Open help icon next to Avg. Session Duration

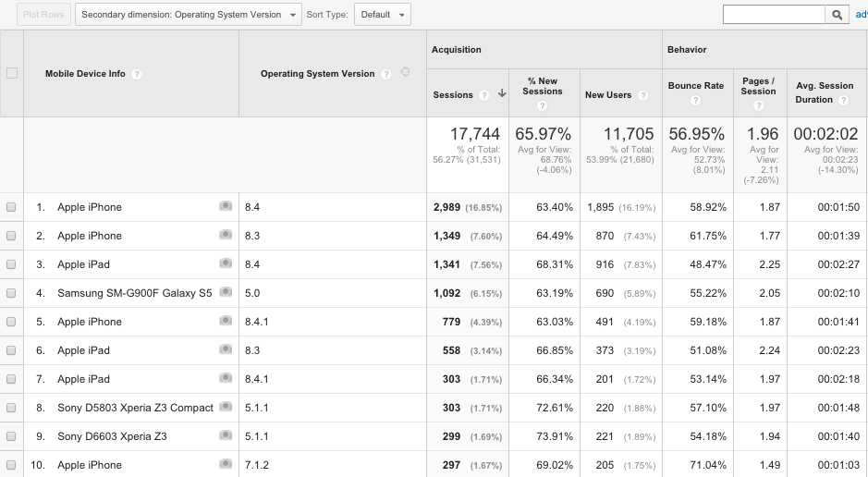tap(843, 100)
